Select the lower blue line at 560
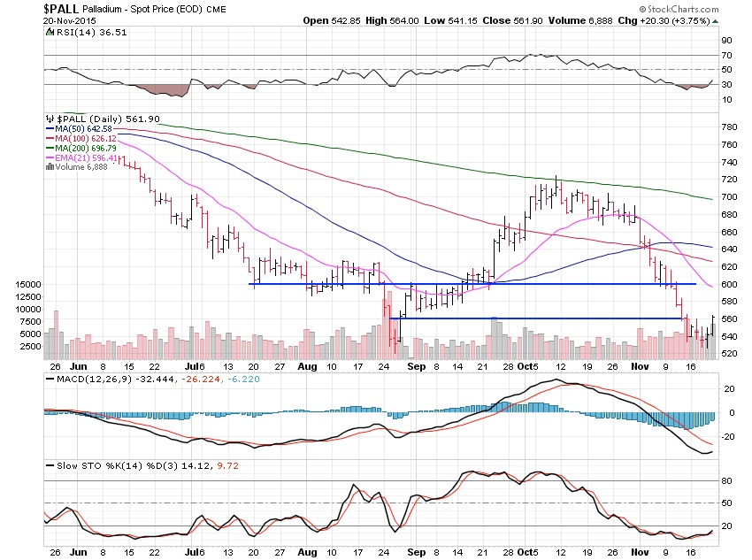 point(531,318)
